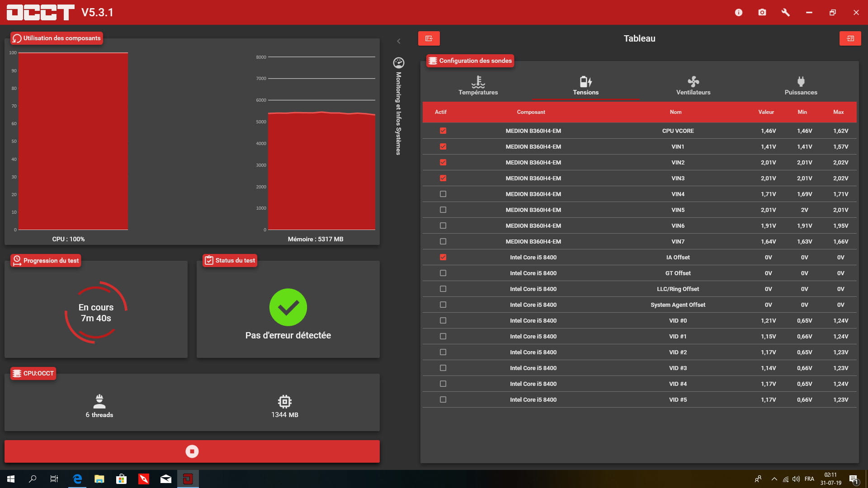Click the OCCT taskbar icon

[x=188, y=479]
